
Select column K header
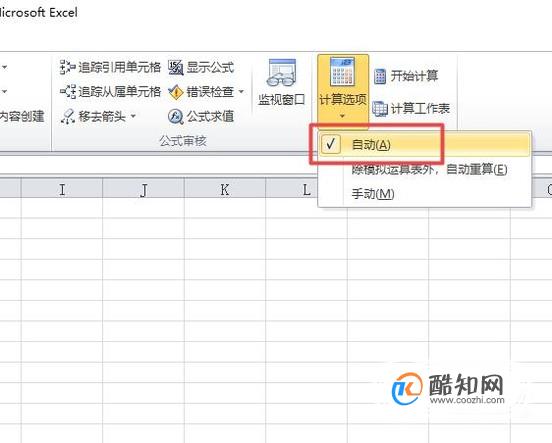click(x=225, y=189)
